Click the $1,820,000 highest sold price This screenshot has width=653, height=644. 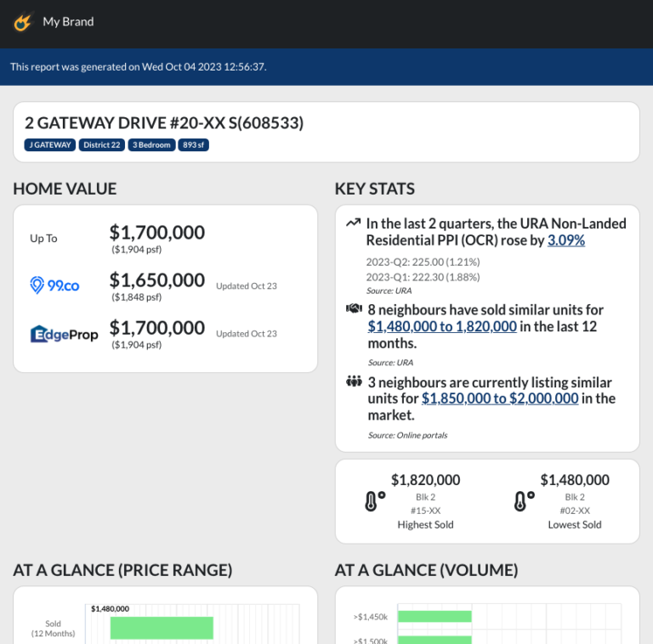(425, 480)
